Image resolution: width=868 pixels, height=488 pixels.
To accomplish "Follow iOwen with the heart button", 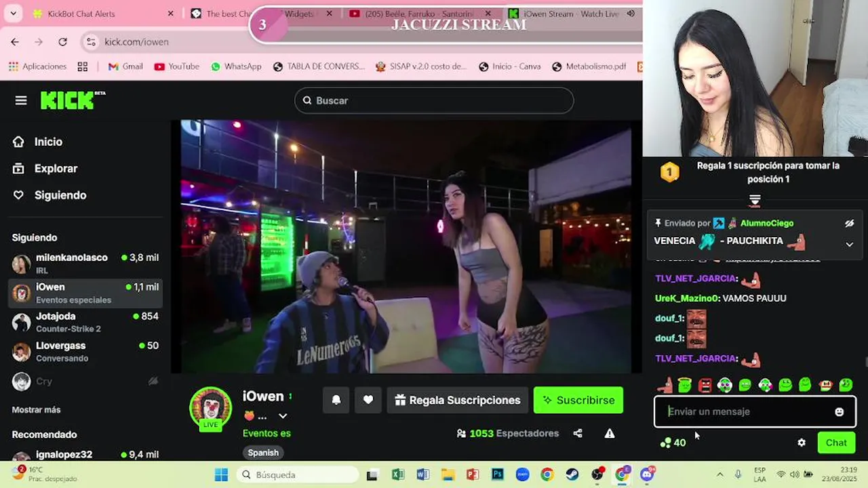I will click(x=368, y=400).
